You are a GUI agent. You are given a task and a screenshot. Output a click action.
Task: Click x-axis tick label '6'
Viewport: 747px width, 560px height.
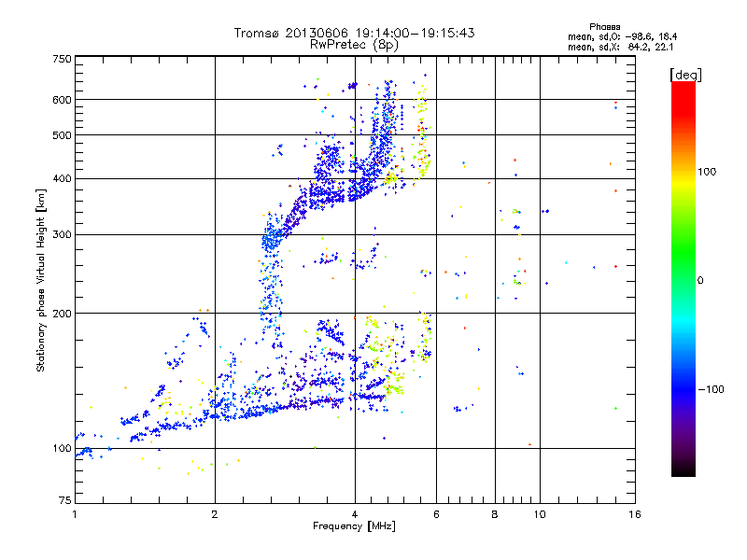click(436, 514)
